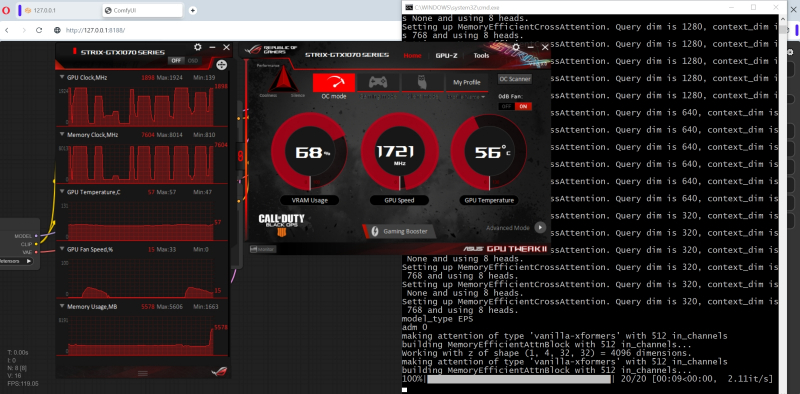Screen dimensions: 800x394
Task: Collapse the Memory Usage graph
Action: 62,307
